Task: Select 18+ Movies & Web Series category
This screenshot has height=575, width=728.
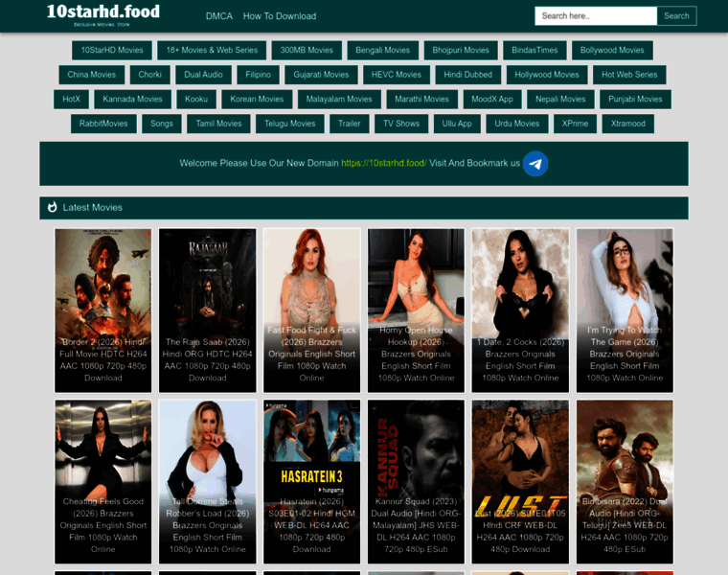Action: pos(212,50)
